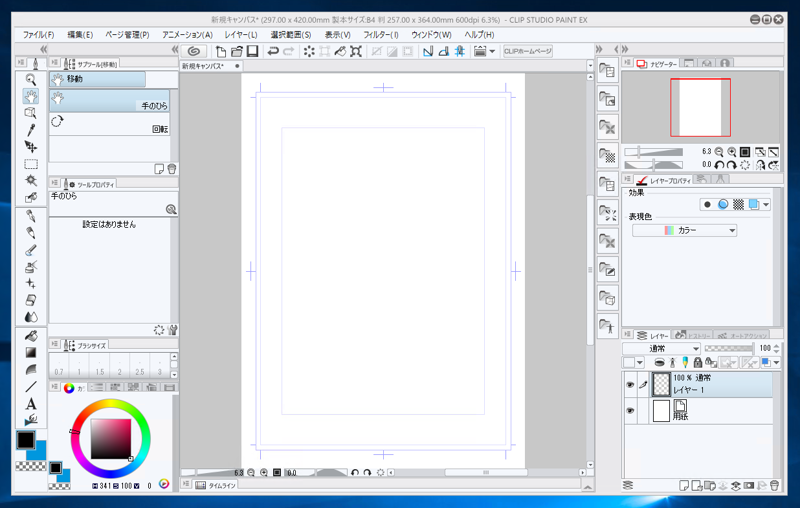Select the rectangular Selection marquee tool
Image resolution: width=800 pixels, height=508 pixels.
click(x=31, y=164)
